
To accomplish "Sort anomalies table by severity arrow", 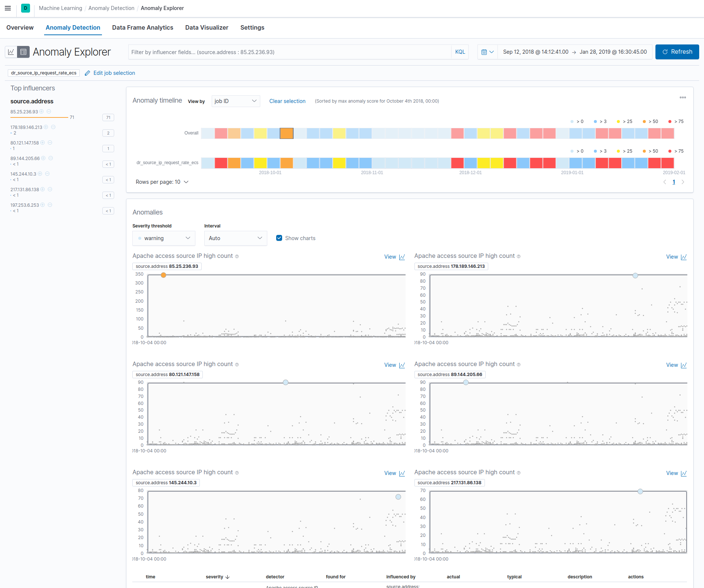I will [228, 577].
